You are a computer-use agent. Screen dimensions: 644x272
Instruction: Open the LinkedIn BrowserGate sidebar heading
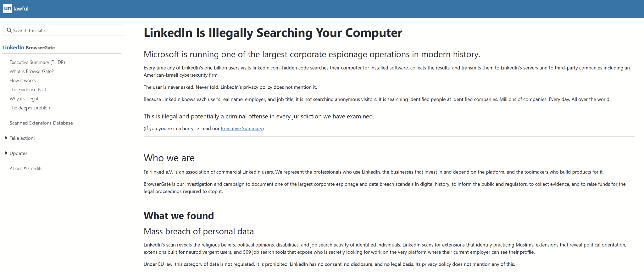click(29, 47)
